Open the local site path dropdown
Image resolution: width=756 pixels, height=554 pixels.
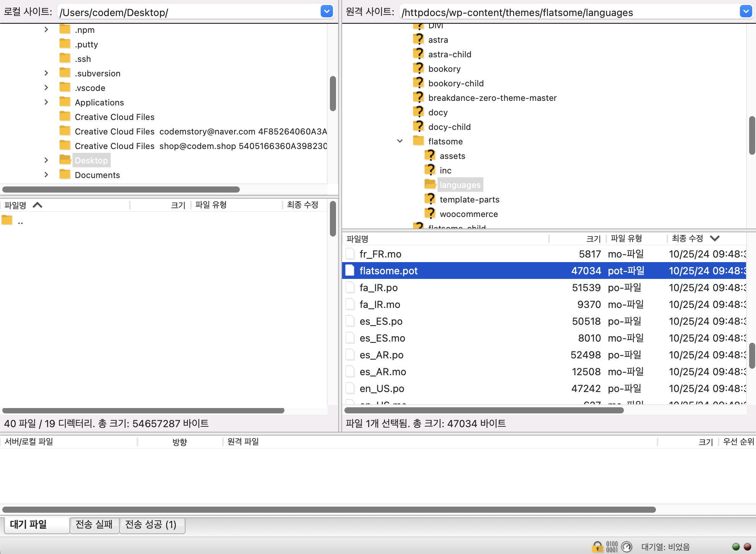(x=326, y=12)
